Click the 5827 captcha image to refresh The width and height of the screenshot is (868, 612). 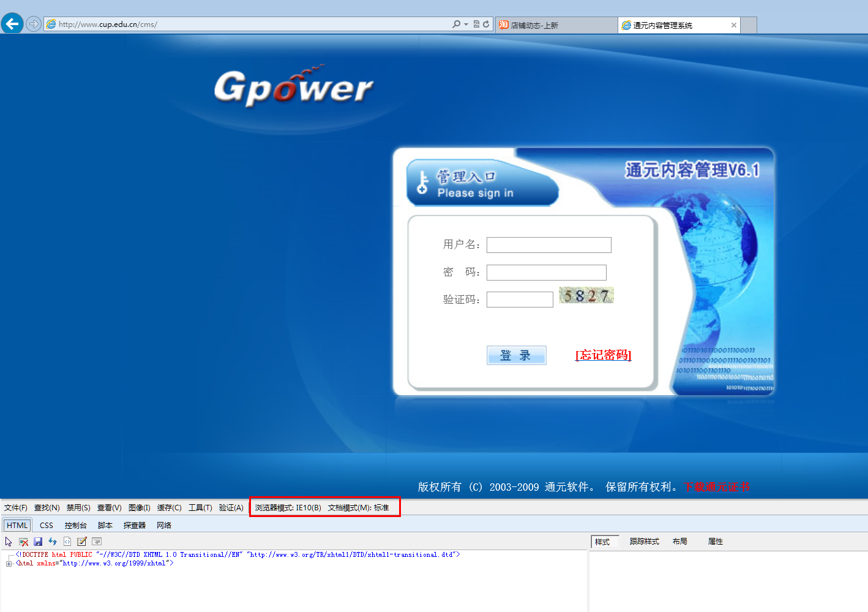(586, 296)
